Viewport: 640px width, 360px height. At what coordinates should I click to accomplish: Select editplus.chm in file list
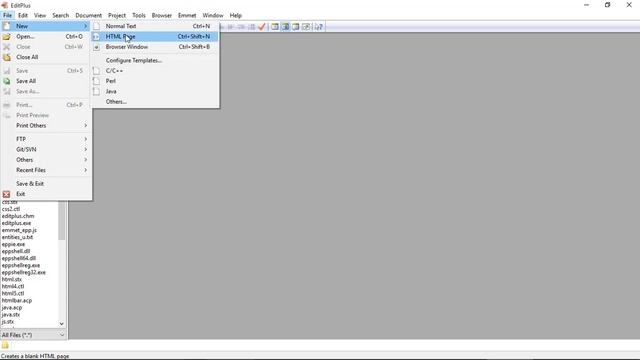click(18, 216)
